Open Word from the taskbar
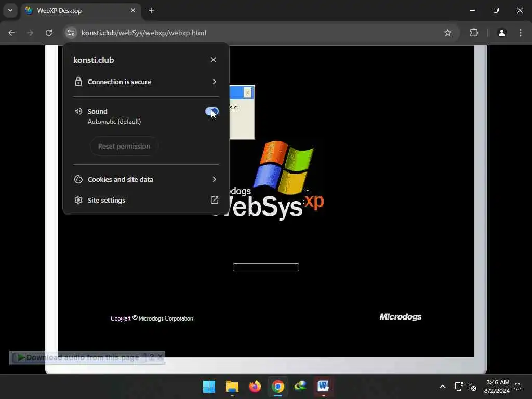The width and height of the screenshot is (532, 399). pos(323,387)
